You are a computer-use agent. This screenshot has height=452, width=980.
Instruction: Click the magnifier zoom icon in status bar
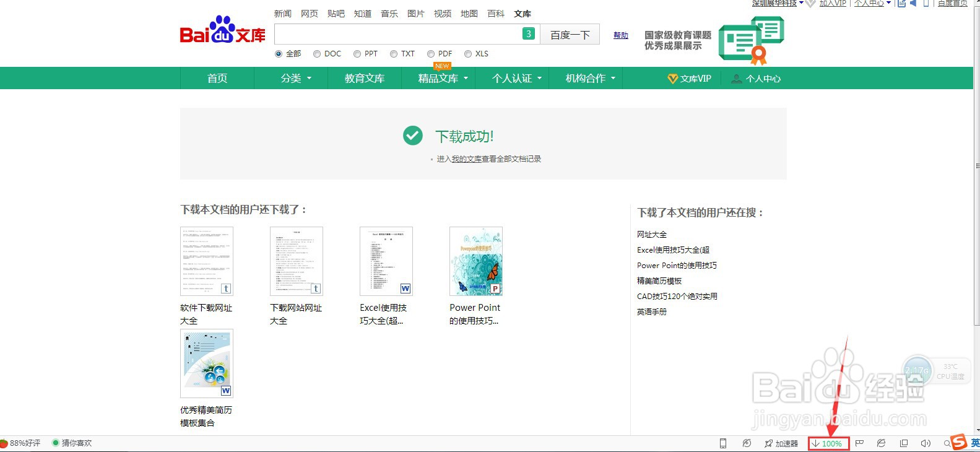947,443
